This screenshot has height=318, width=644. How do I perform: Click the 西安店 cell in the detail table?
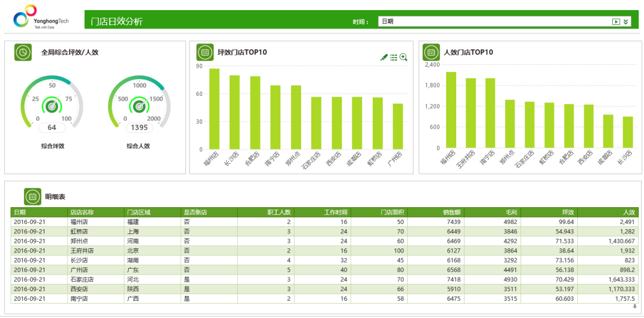click(95, 289)
